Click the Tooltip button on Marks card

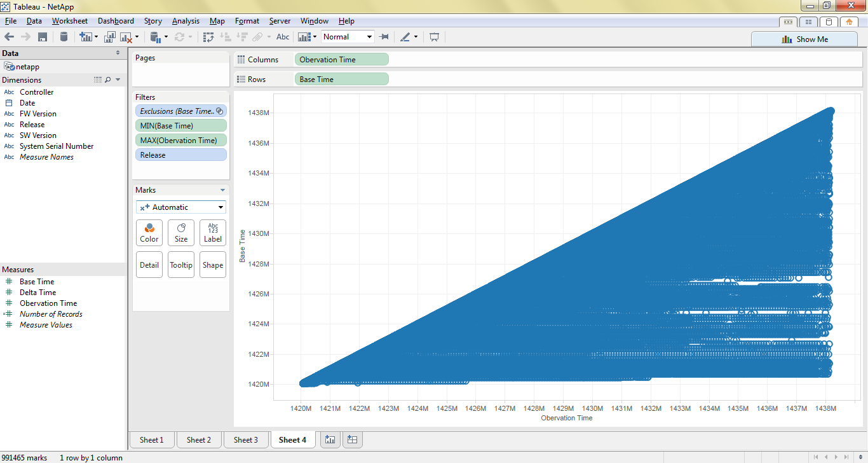click(x=181, y=265)
